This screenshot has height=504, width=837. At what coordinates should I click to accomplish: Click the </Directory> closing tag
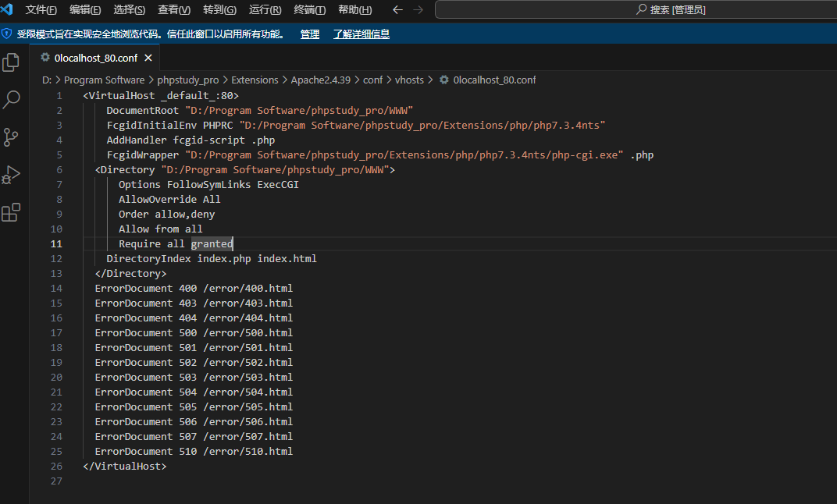pyautogui.click(x=131, y=274)
